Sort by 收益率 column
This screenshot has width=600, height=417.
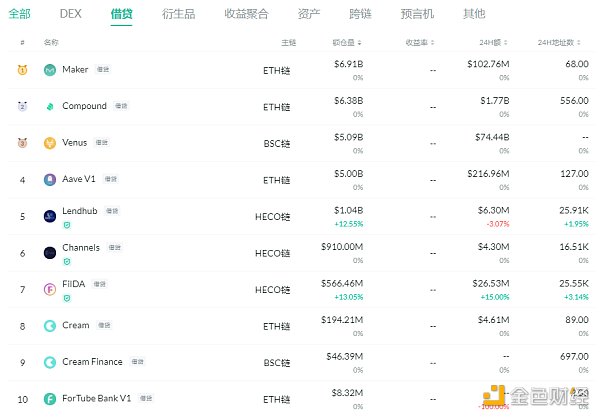[420, 42]
